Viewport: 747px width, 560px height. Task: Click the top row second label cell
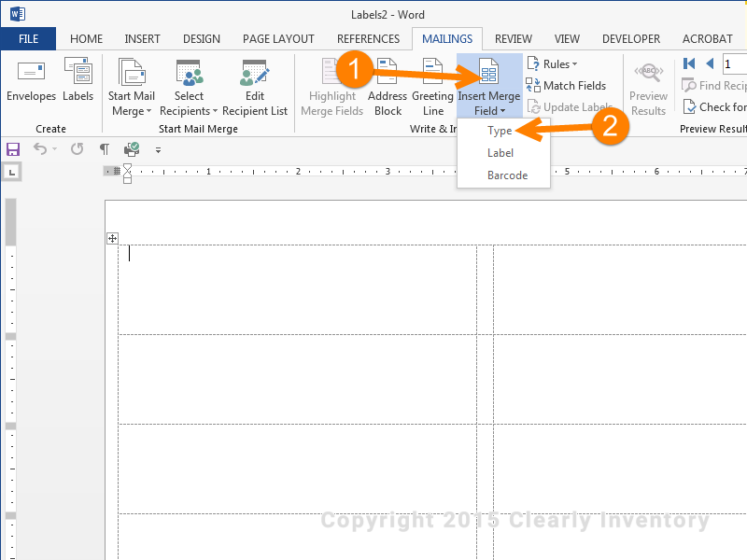[620, 289]
